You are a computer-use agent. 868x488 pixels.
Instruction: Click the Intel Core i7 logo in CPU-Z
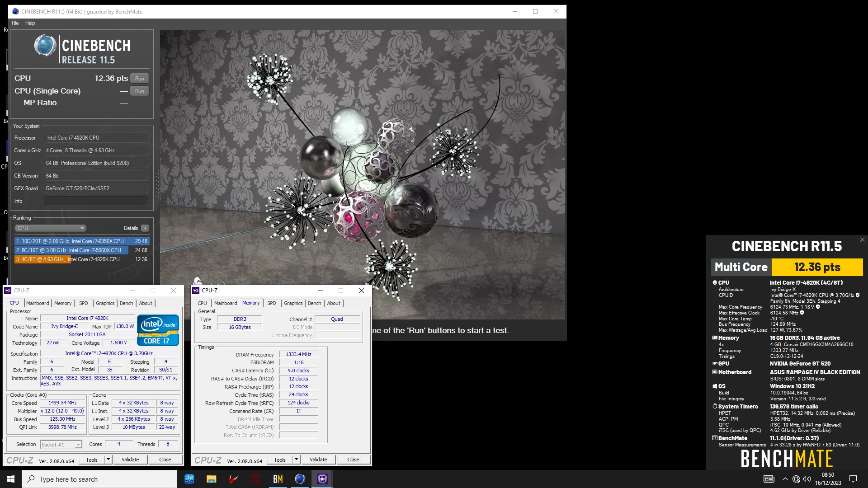(x=158, y=330)
